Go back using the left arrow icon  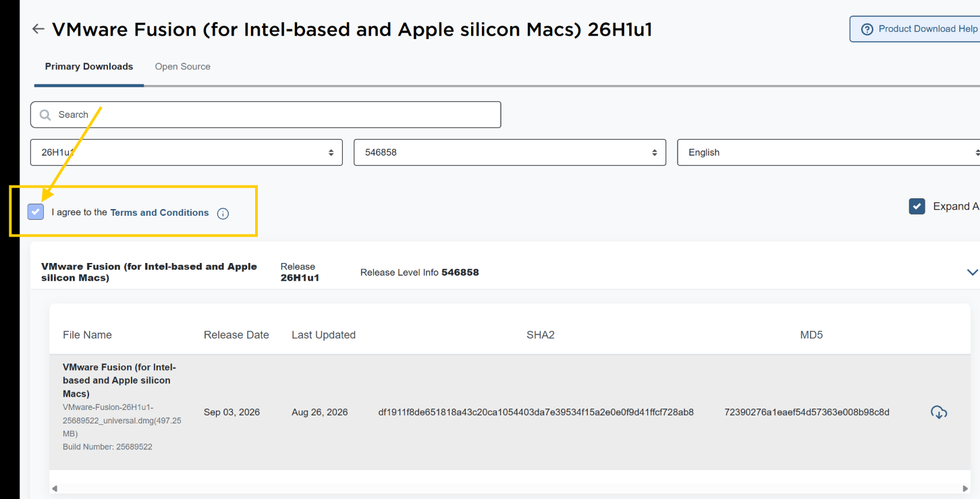[38, 29]
